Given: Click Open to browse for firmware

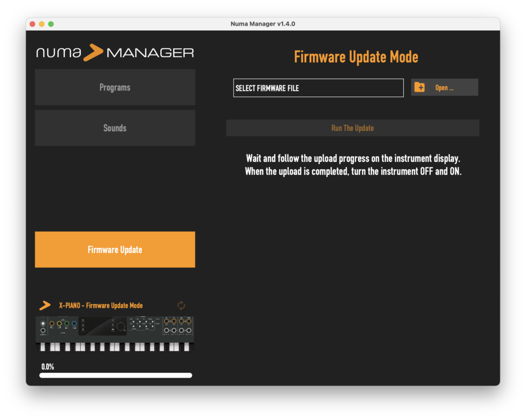Looking at the screenshot, I should [444, 87].
